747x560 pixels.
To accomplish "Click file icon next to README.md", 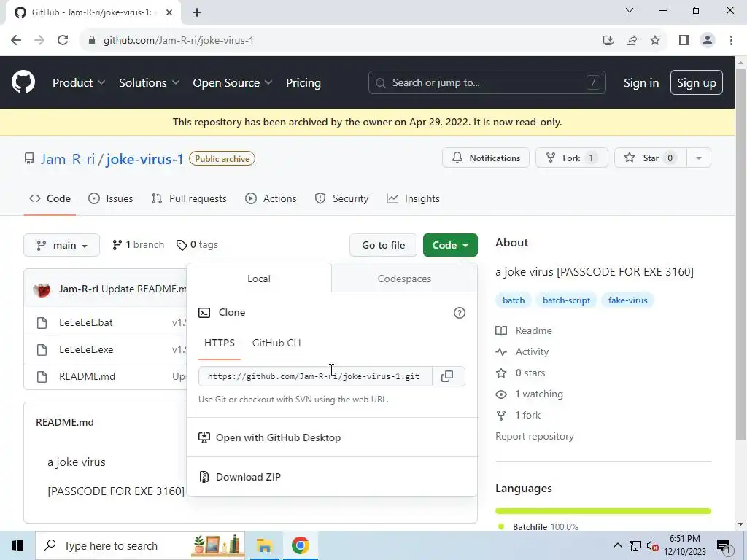I will pyautogui.click(x=42, y=377).
